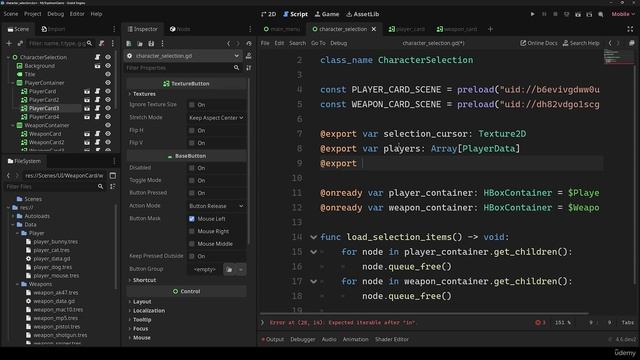This screenshot has width=640, height=360.
Task: Switch to the player_card scene tab
Action: [x=407, y=29]
